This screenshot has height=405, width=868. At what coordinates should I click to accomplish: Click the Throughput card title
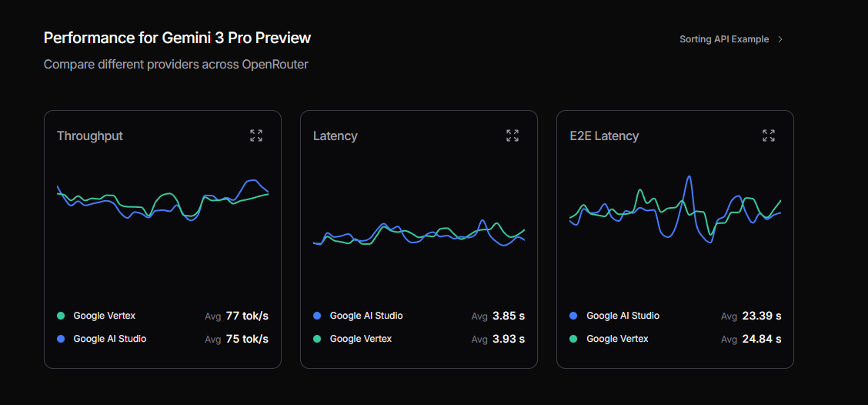click(x=90, y=136)
